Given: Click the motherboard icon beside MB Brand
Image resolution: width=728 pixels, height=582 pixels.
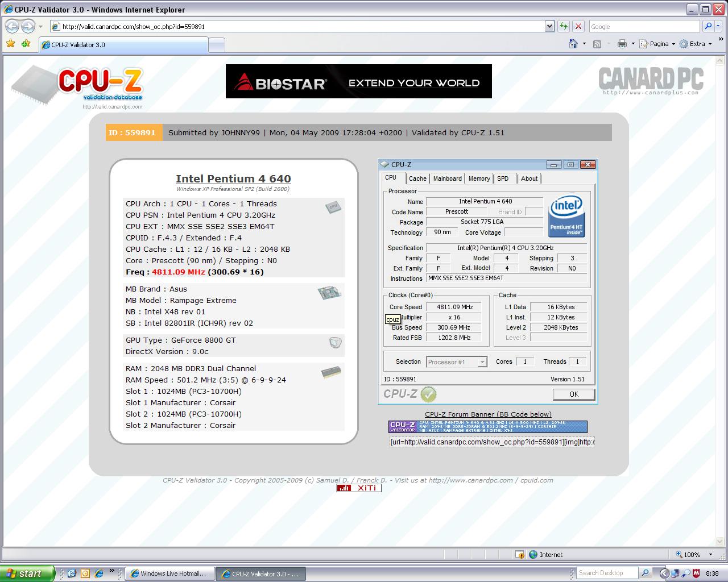Looking at the screenshot, I should coord(330,293).
